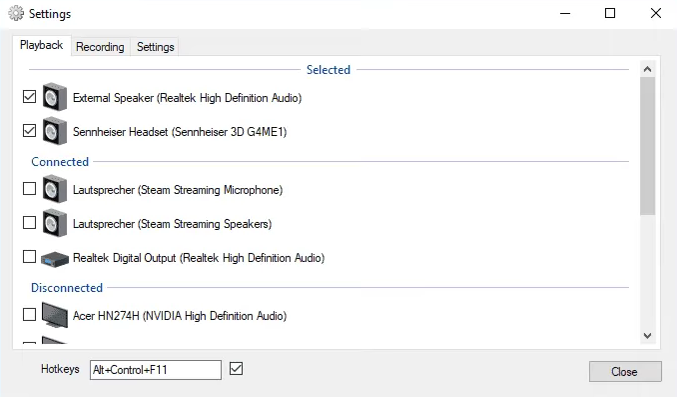Select the Steam Streaming Microphone speaker icon
This screenshot has height=397, width=677.
point(55,189)
